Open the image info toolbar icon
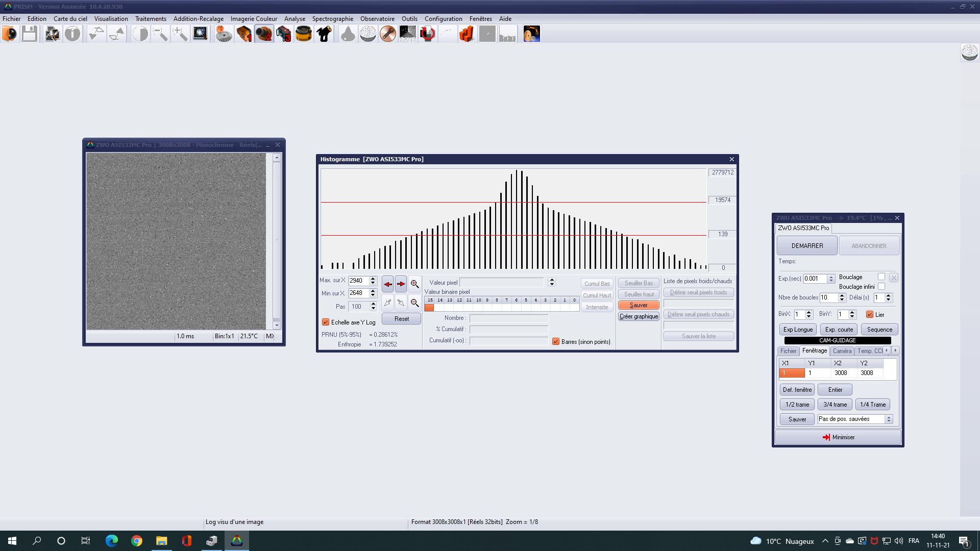Viewport: 980px width, 551px height. tap(72, 34)
